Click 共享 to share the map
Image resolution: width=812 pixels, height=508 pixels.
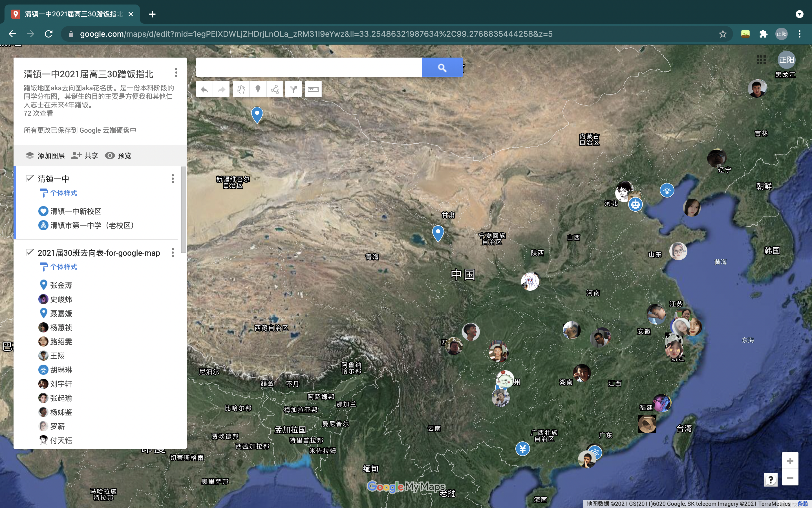(85, 156)
